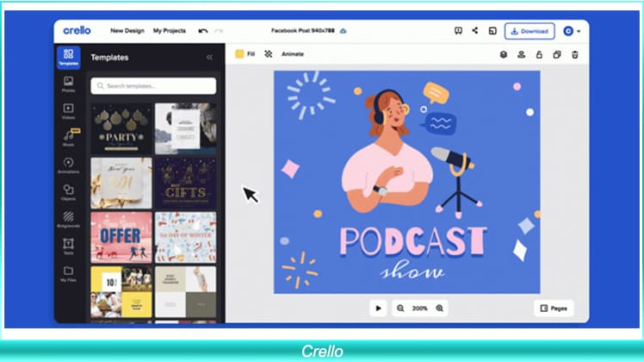644x362 pixels.
Task: Open the layers stack icon
Action: (504, 54)
